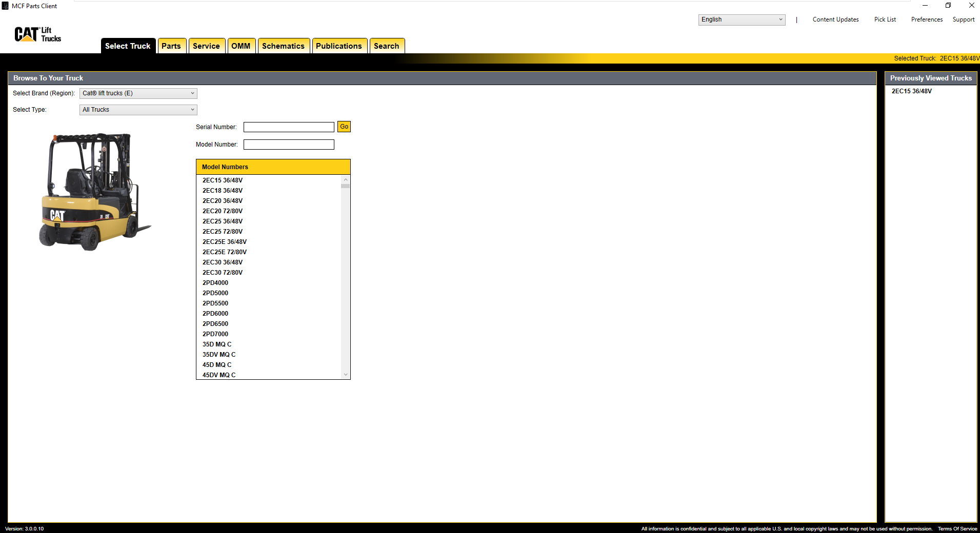
Task: Go to the Search tab
Action: click(387, 46)
